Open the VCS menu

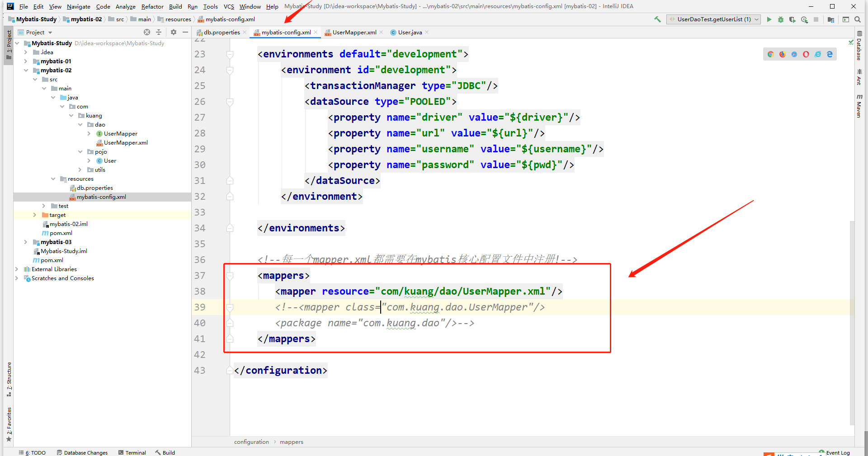[229, 6]
